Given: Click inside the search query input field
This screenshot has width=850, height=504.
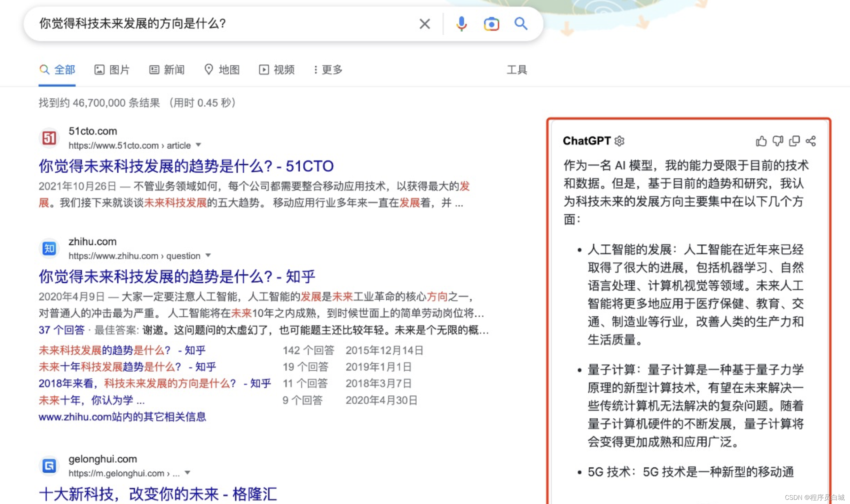Looking at the screenshot, I should click(x=223, y=24).
